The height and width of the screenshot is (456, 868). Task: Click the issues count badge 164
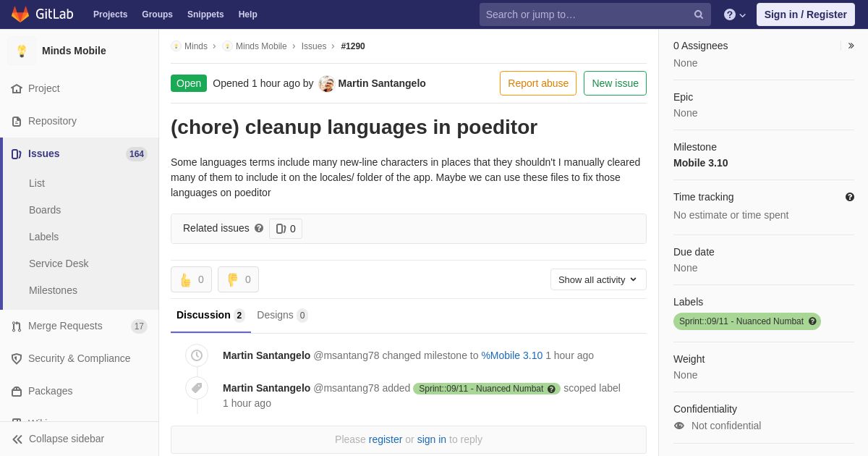(137, 154)
